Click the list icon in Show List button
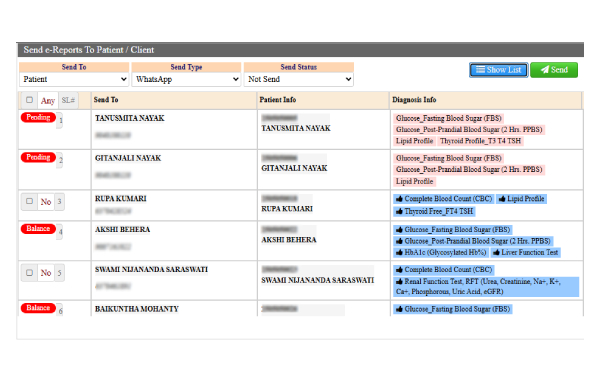The image size is (600, 381). click(480, 70)
